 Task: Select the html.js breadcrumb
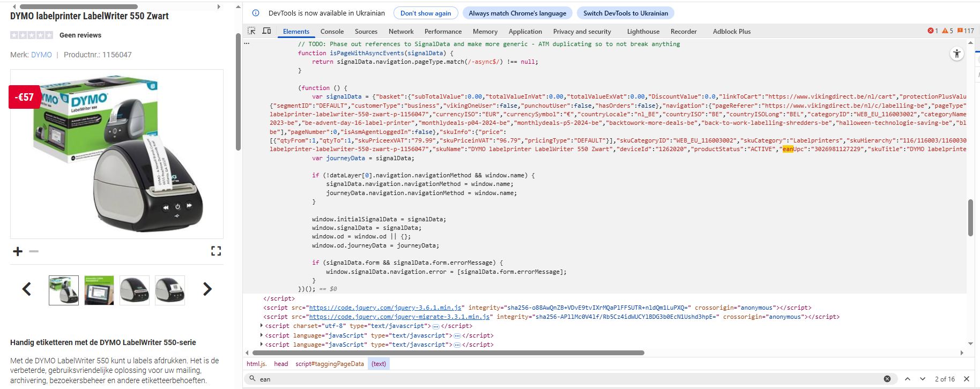pos(256,364)
